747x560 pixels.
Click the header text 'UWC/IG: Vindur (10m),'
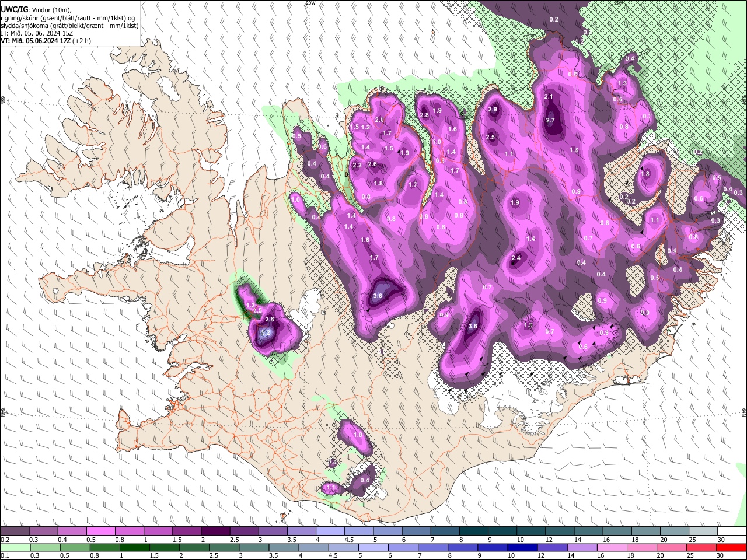[x=36, y=10]
